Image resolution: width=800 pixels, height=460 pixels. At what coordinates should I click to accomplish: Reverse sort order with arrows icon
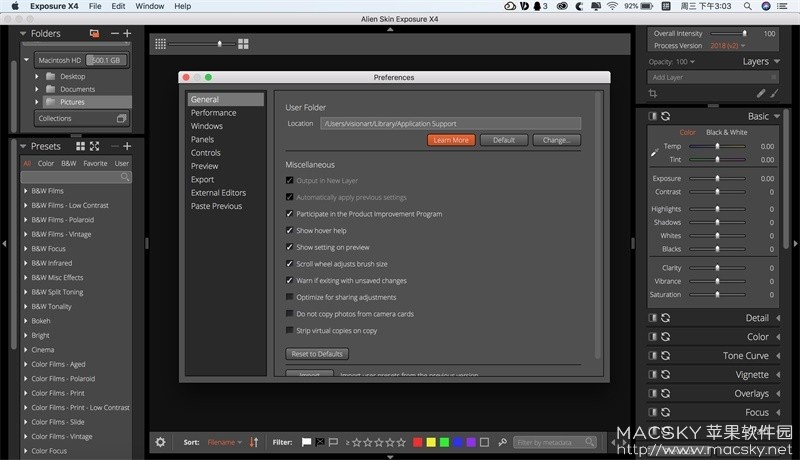(x=254, y=442)
